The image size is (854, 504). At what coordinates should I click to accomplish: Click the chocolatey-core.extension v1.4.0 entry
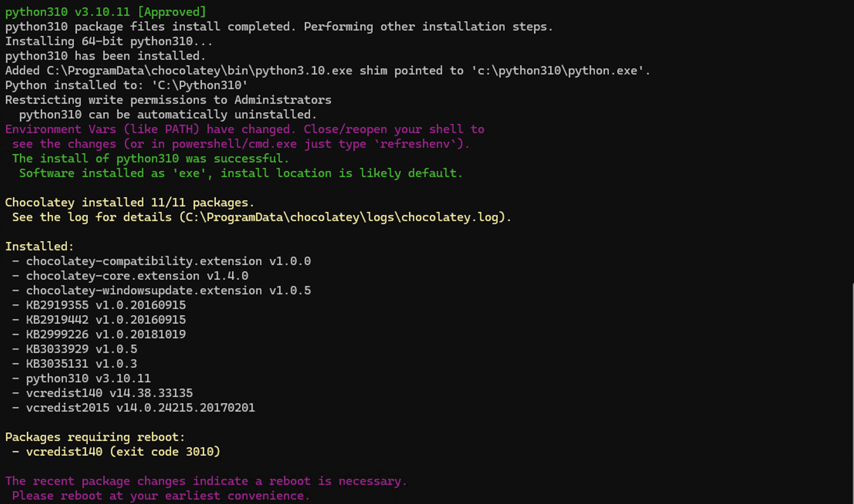tap(137, 276)
